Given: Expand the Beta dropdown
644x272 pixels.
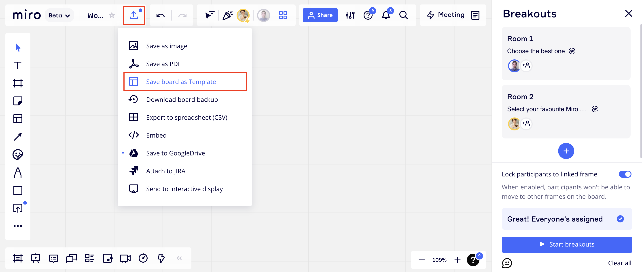Looking at the screenshot, I should (x=59, y=15).
